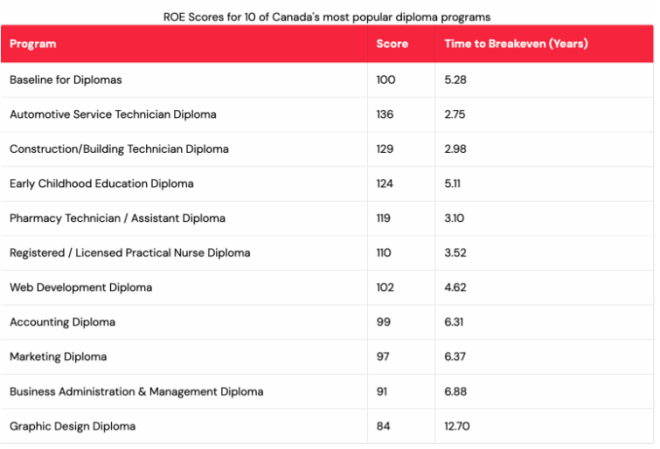Select Registered / Licensed Practical Nurse Diploma
Viewport: 660px width, 449px height.
point(327,253)
